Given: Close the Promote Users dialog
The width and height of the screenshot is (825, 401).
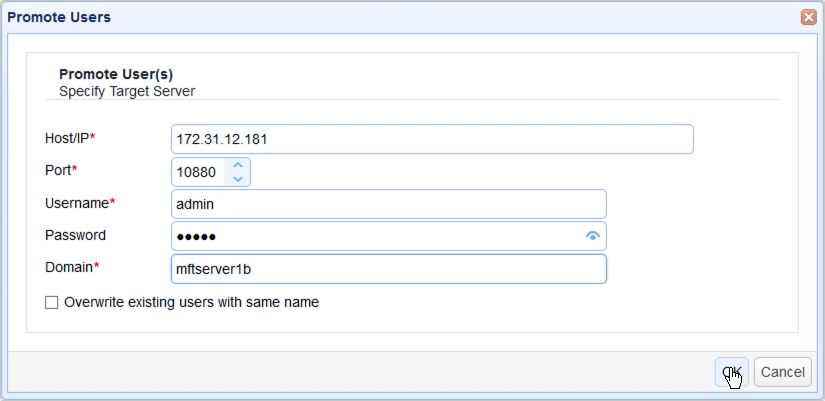Looking at the screenshot, I should [x=808, y=18].
